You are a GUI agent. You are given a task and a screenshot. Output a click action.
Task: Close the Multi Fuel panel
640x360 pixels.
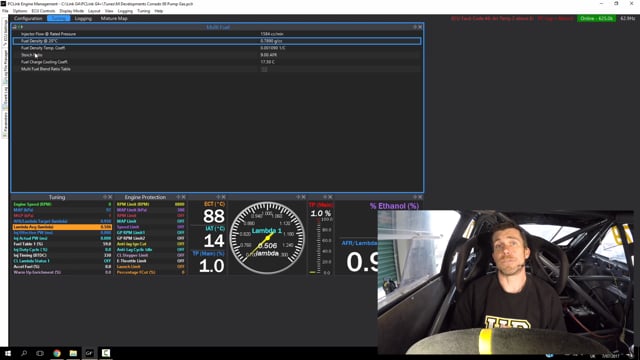click(x=420, y=27)
